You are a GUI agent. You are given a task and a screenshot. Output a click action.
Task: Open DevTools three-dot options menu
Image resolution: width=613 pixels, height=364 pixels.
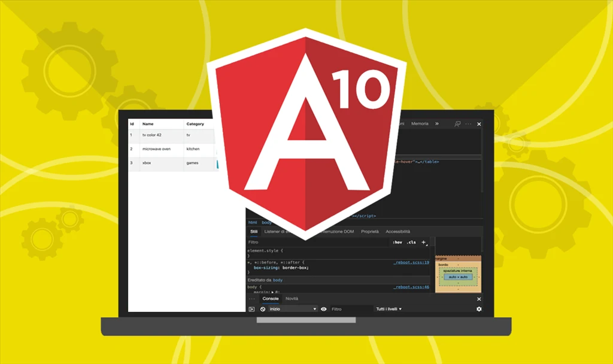[468, 124]
